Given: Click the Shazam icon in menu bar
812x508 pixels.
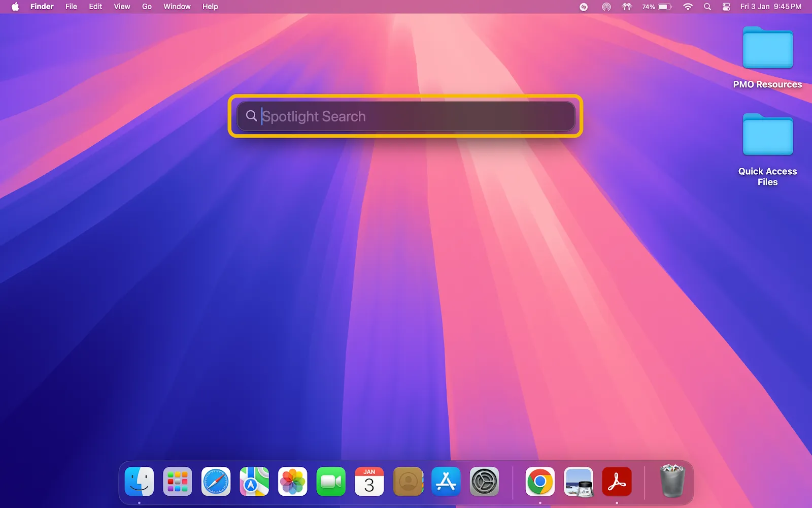Looking at the screenshot, I should 584,7.
